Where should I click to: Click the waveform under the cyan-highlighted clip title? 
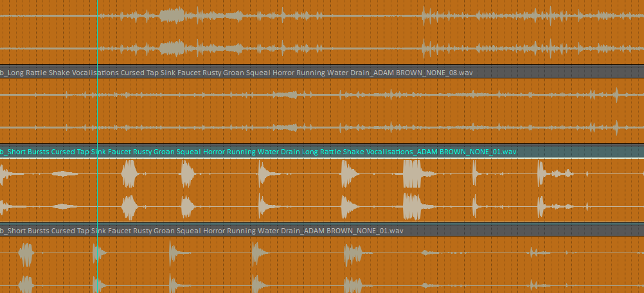pyautogui.click(x=322, y=190)
